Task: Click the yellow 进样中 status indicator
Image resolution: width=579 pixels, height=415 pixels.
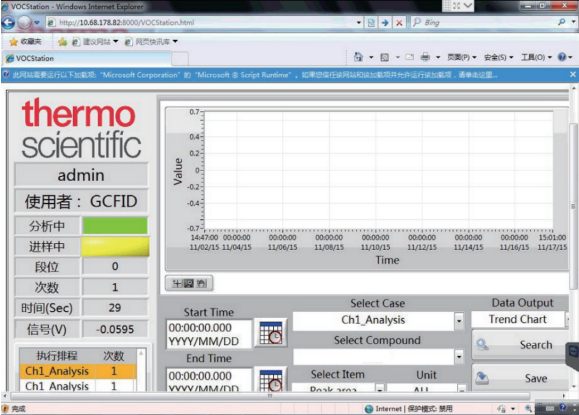Action: [x=115, y=247]
